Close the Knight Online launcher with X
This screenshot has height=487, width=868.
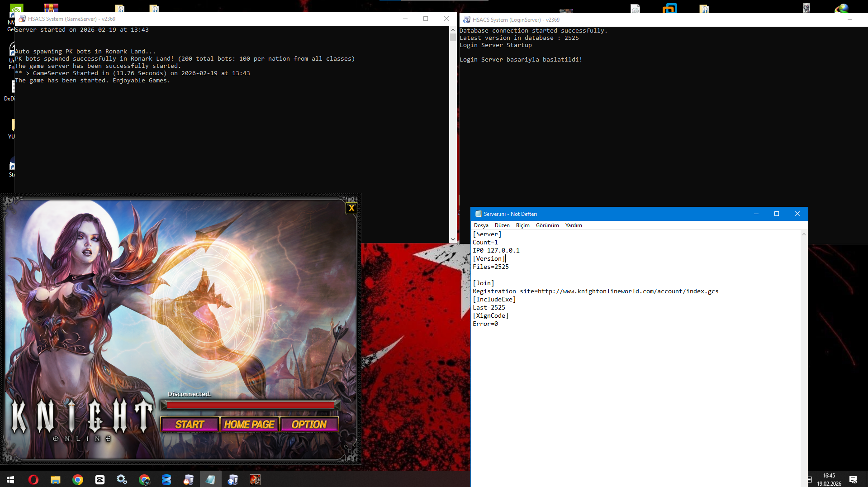pyautogui.click(x=351, y=208)
